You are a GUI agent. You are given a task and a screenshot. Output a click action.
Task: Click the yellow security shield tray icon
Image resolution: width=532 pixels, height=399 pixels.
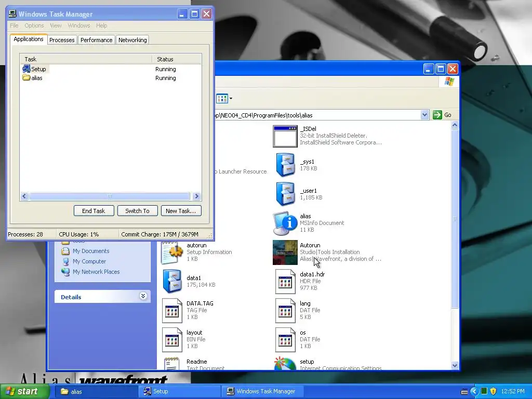click(494, 391)
